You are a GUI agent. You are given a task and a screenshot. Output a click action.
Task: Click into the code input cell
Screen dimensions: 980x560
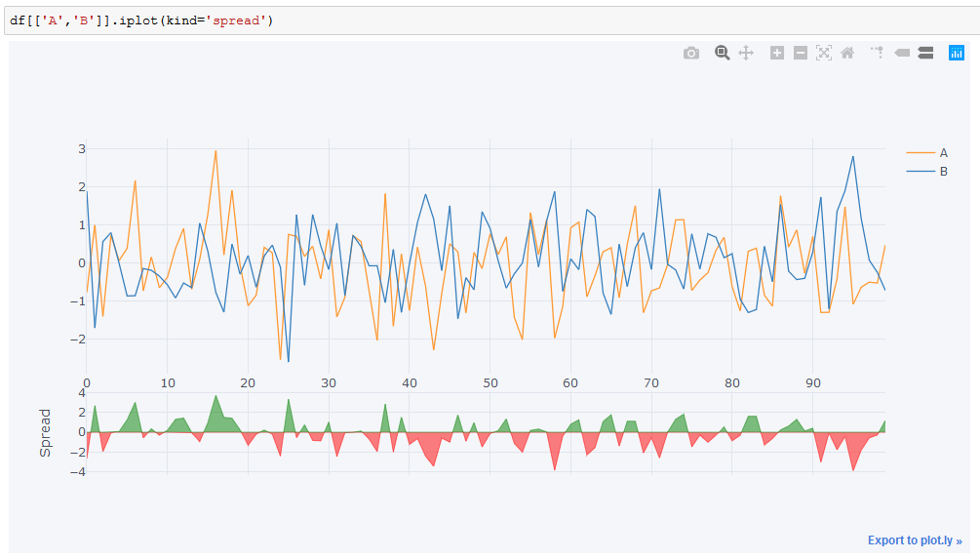coord(491,20)
